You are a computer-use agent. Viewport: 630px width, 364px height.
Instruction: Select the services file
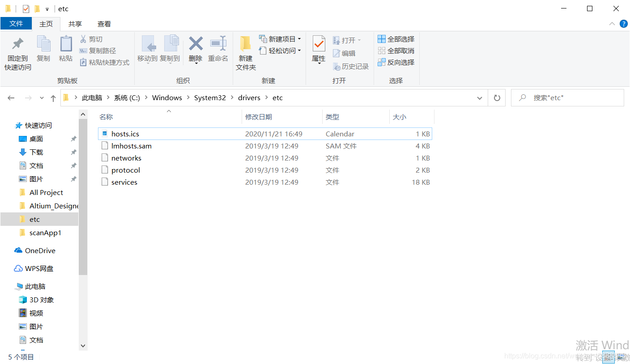click(265, 182)
